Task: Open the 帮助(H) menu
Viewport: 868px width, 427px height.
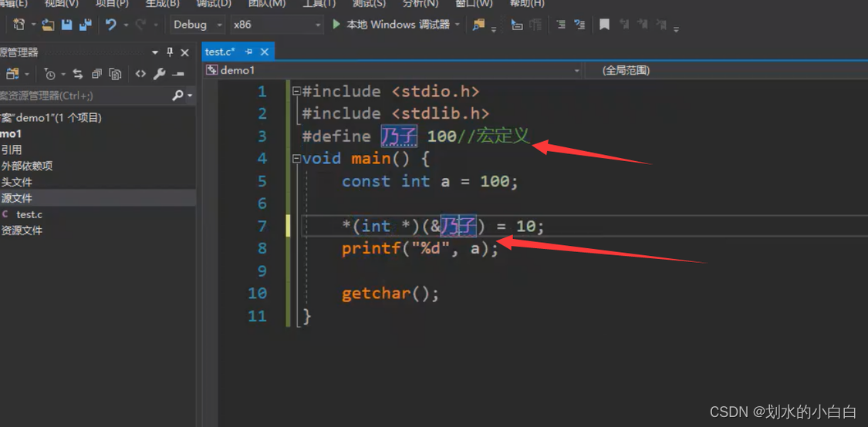Action: pos(526,3)
